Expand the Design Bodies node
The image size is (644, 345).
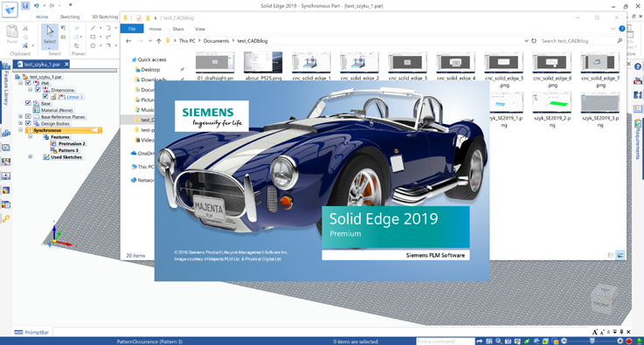coord(21,123)
